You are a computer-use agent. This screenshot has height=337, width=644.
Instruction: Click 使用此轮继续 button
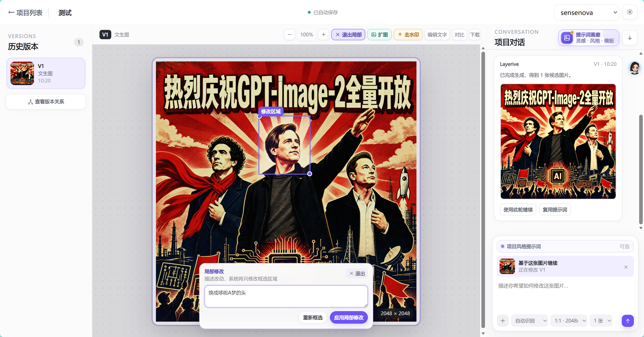518,210
